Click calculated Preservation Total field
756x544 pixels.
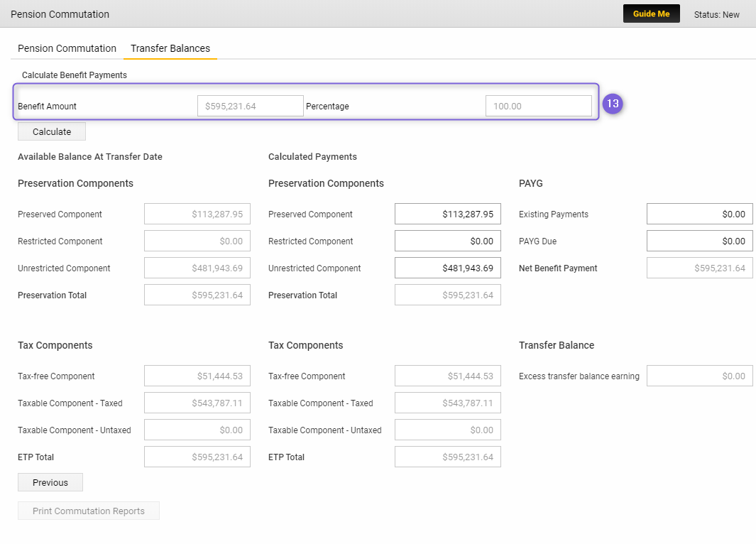click(x=448, y=295)
